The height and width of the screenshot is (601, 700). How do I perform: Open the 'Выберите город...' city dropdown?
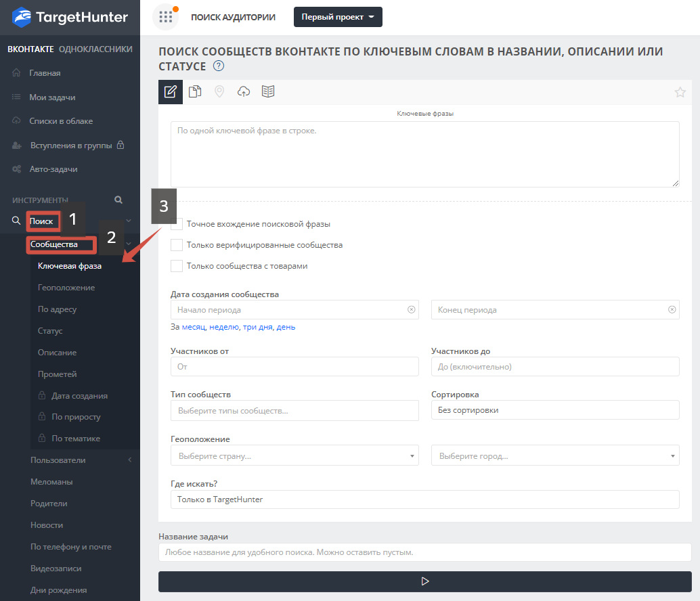(x=555, y=456)
